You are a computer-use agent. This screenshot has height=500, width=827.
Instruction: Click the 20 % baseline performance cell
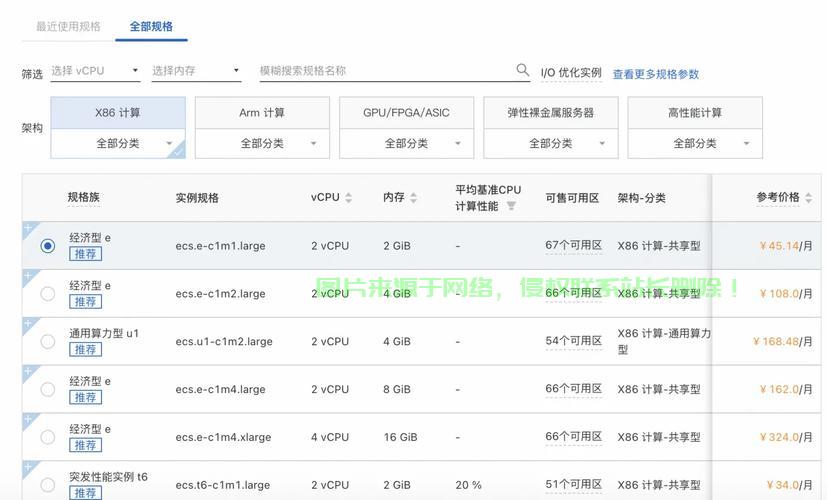click(x=469, y=485)
